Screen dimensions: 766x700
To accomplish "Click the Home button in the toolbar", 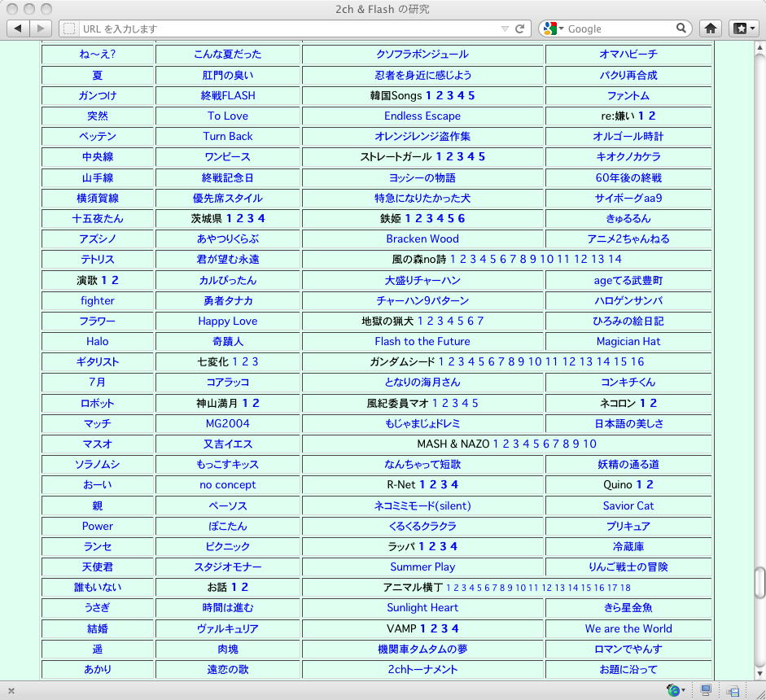I will pyautogui.click(x=711, y=28).
